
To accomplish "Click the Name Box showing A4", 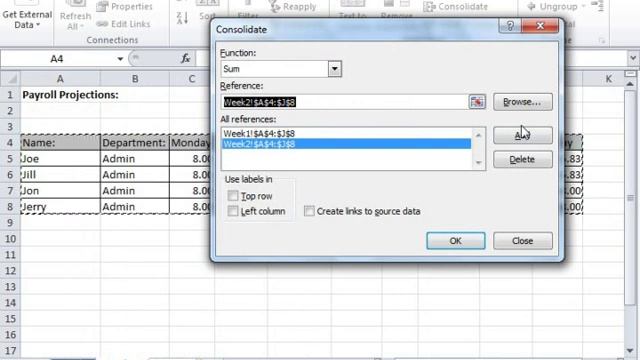I will 57,59.
